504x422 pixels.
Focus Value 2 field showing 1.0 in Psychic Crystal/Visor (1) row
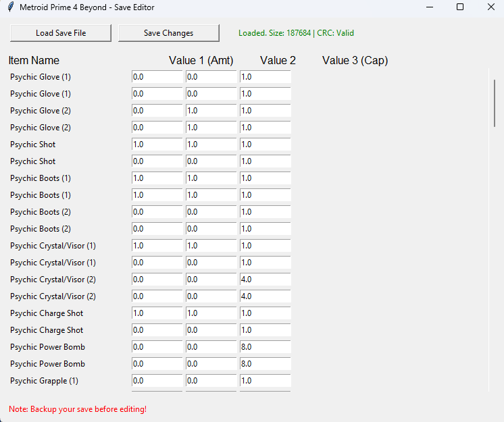click(x=211, y=246)
